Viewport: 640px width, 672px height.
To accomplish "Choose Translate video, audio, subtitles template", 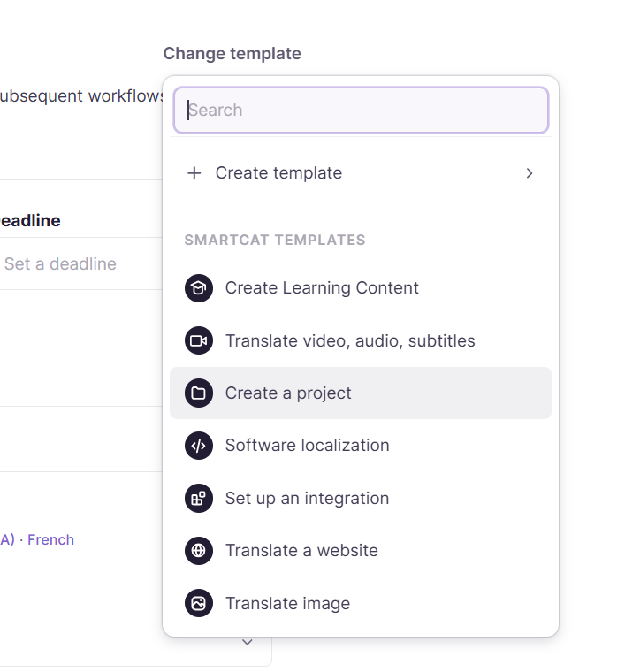I will pyautogui.click(x=361, y=340).
